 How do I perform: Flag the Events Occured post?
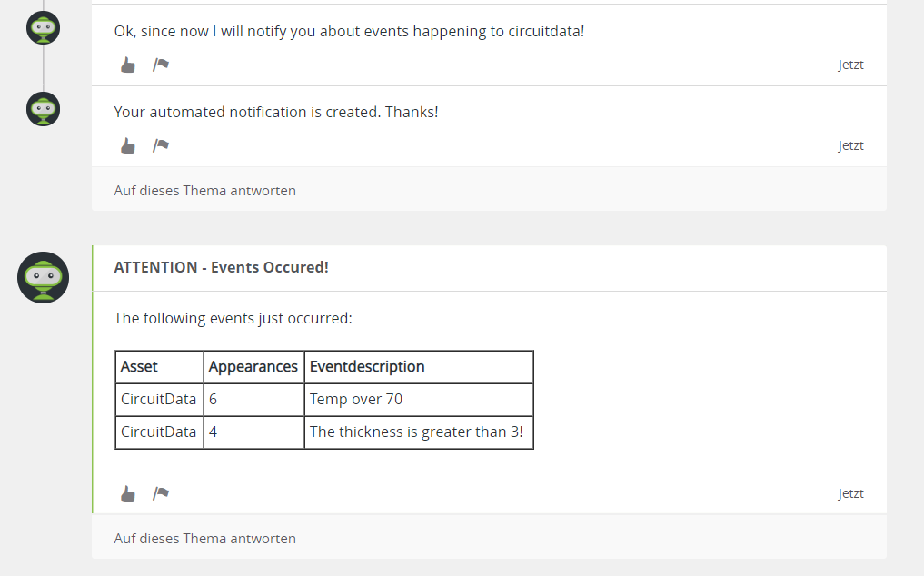tap(161, 493)
